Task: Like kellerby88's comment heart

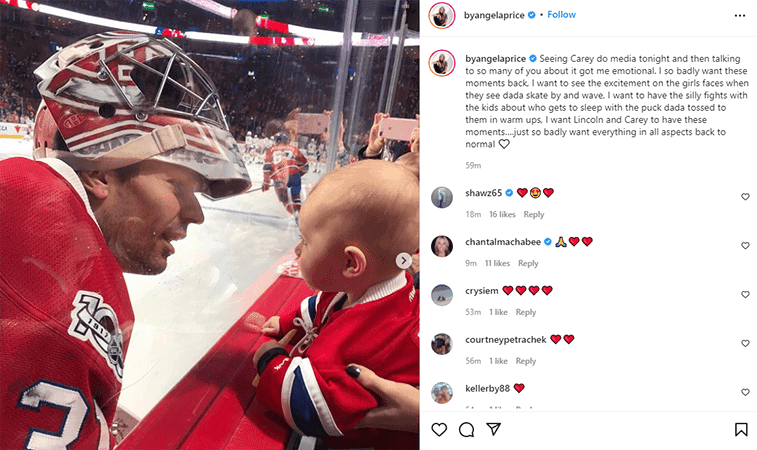Action: (x=745, y=392)
